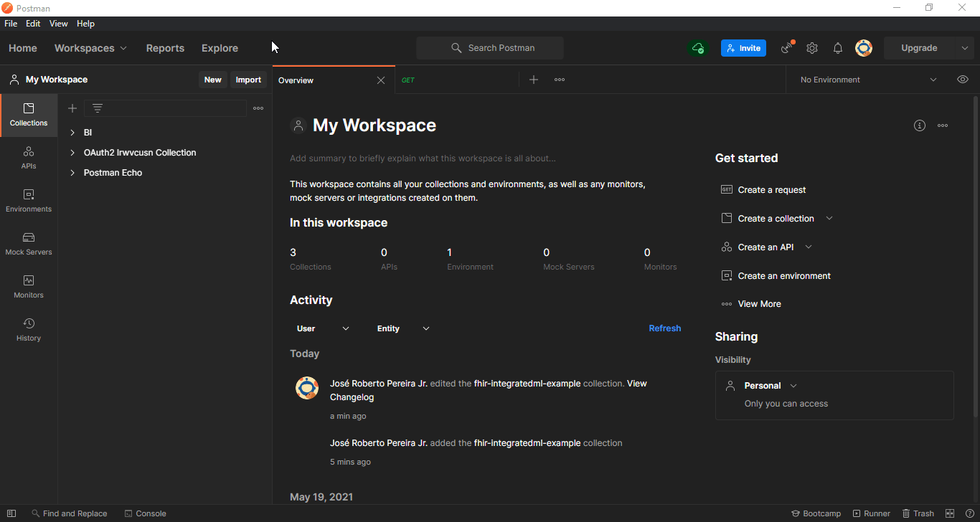
Task: Open the Entity activity filter dropdown
Action: click(x=403, y=328)
